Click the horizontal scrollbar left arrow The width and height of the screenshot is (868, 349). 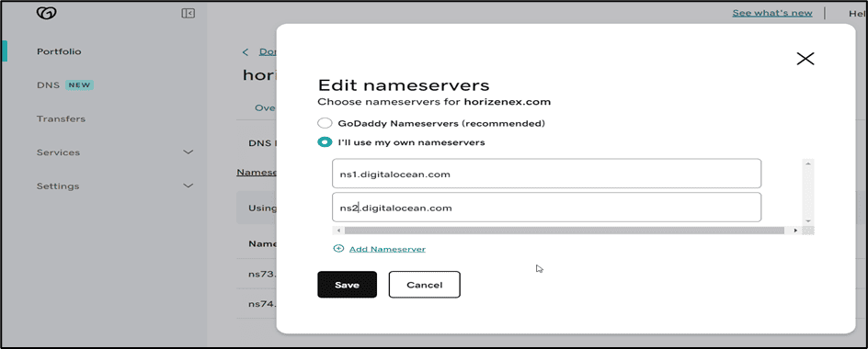(338, 231)
